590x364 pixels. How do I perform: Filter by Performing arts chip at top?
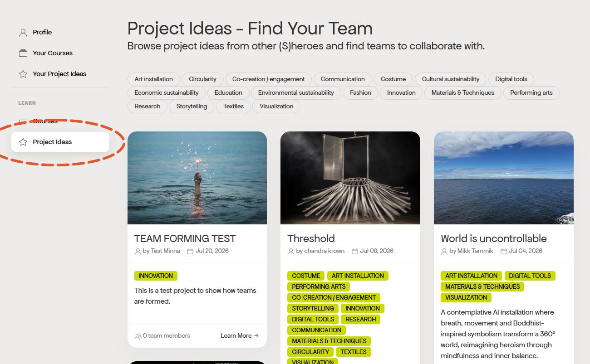click(531, 92)
